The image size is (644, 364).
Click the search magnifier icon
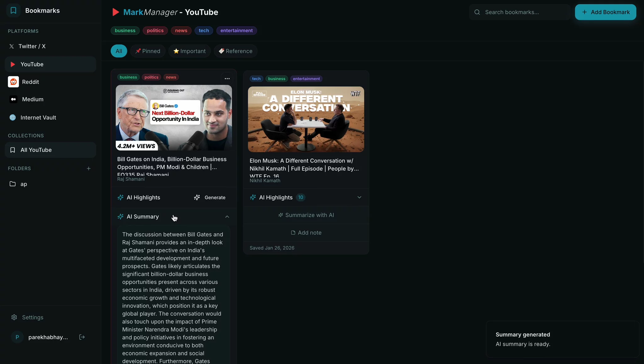(x=477, y=12)
